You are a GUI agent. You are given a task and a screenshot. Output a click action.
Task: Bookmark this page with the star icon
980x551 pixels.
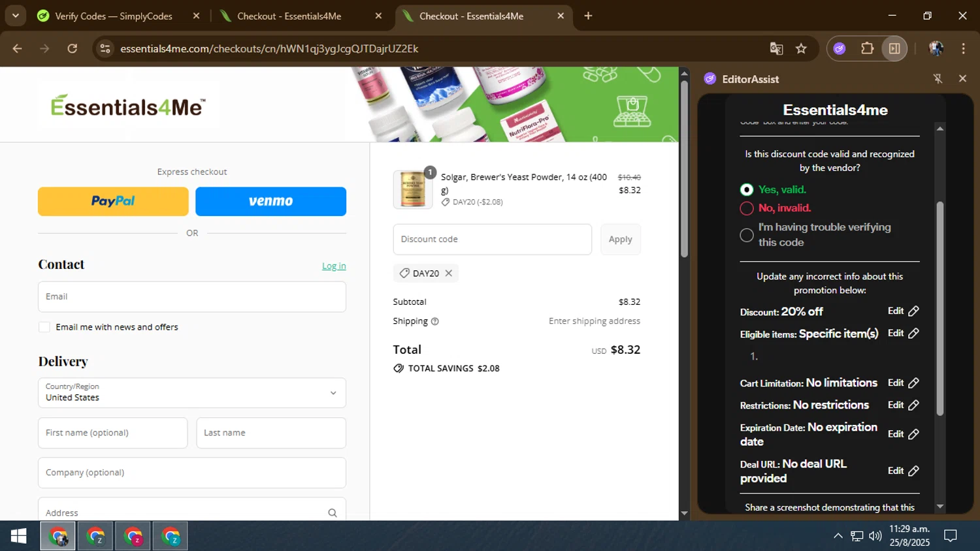[801, 48]
